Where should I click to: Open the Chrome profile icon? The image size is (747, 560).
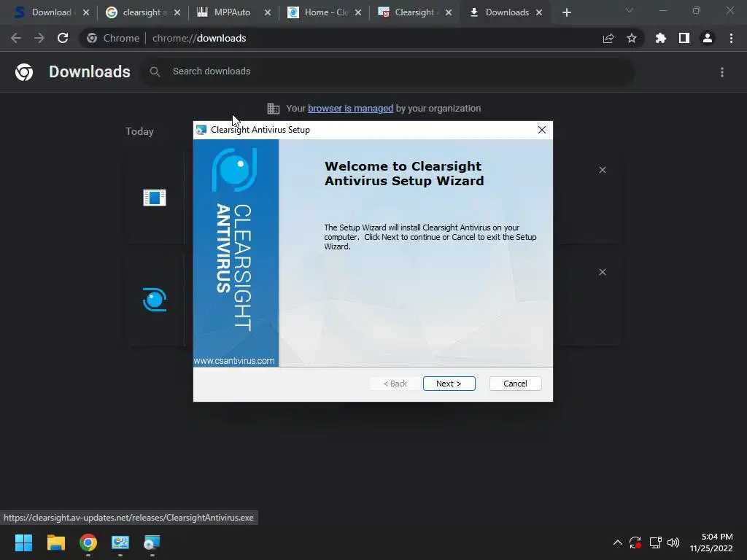pyautogui.click(x=707, y=38)
